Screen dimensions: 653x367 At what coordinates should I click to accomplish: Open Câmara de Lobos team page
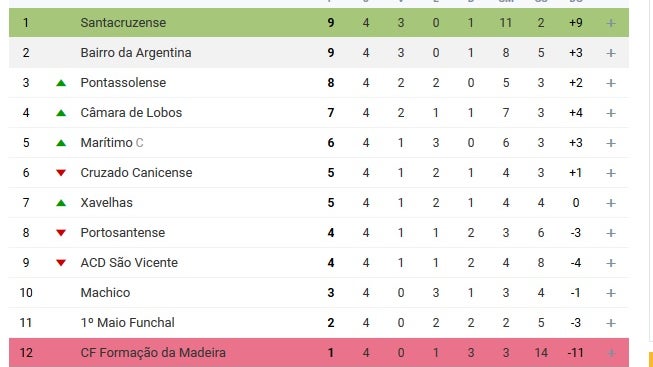[x=131, y=112]
